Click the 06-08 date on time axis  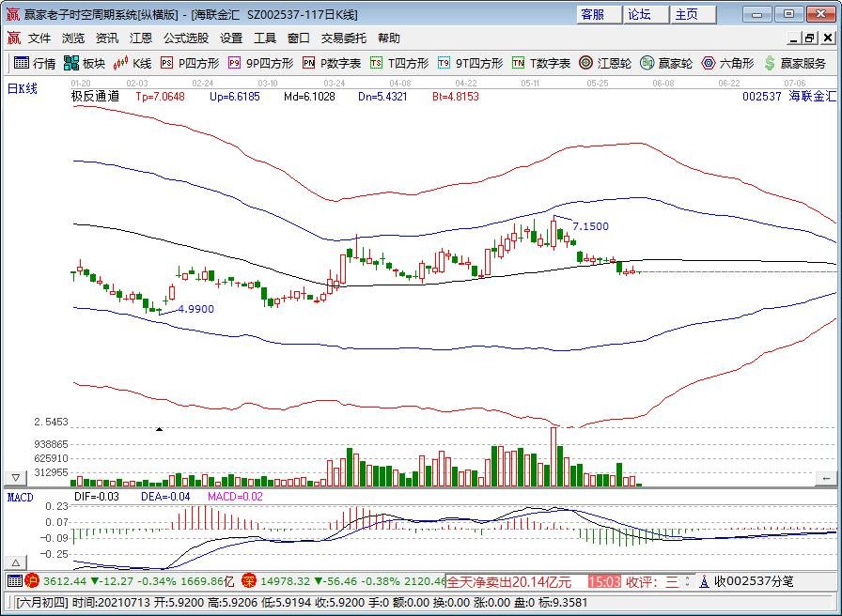click(663, 84)
